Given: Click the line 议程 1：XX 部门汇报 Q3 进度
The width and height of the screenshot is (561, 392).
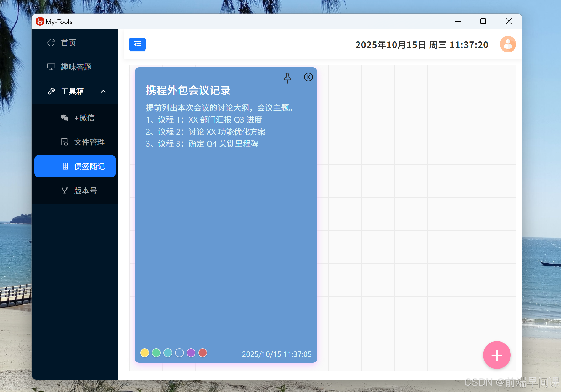Looking at the screenshot, I should tap(204, 120).
